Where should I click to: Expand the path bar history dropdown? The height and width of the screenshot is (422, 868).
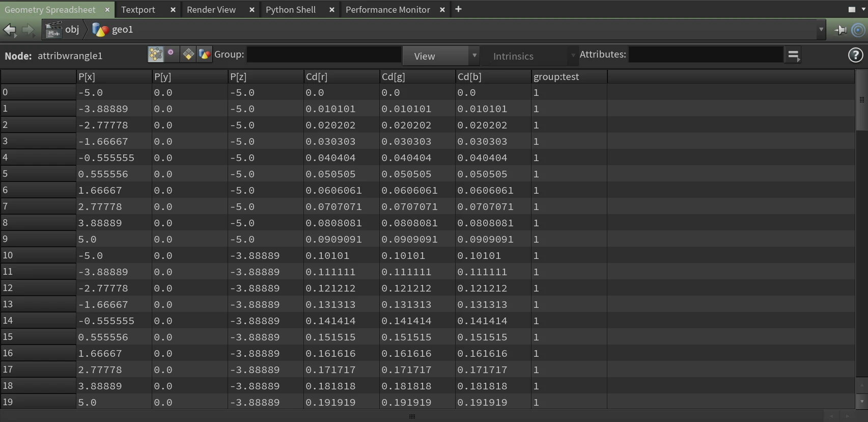point(821,30)
